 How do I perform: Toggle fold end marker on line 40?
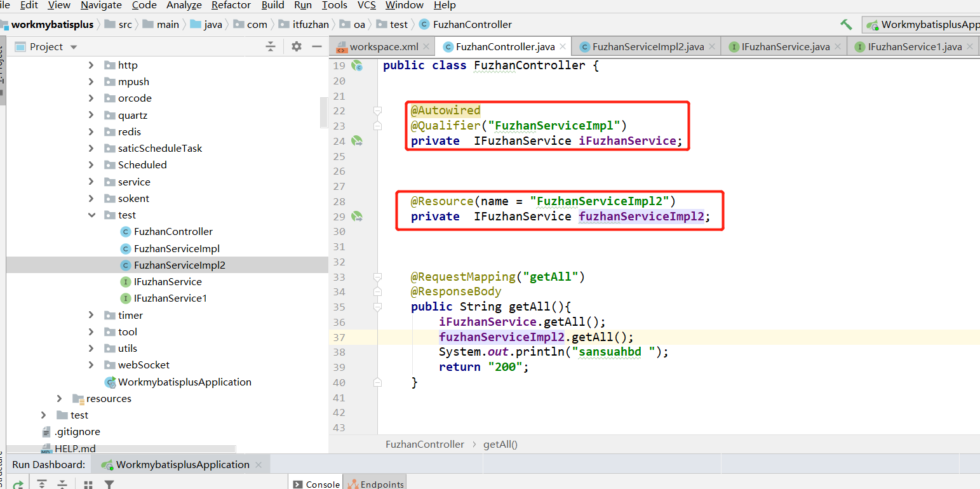377,382
